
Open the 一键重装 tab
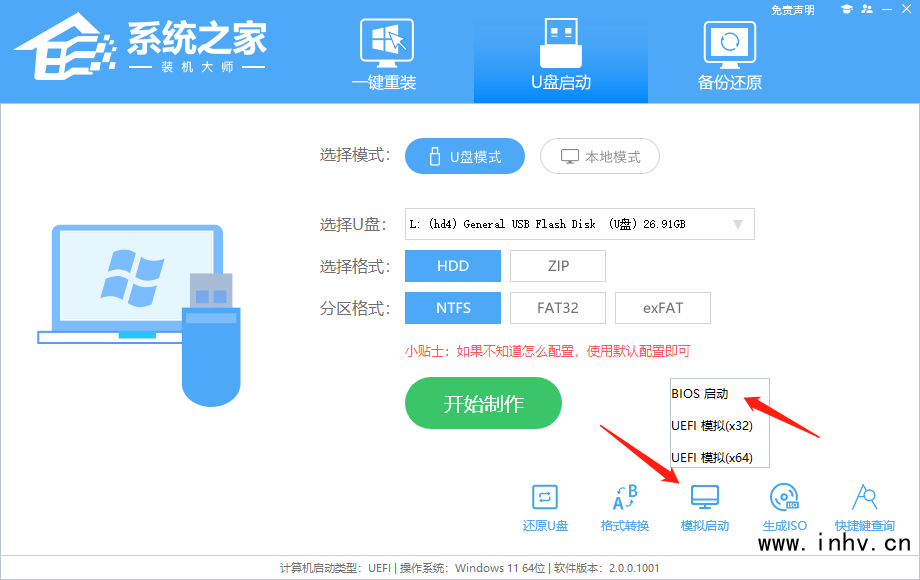384,53
